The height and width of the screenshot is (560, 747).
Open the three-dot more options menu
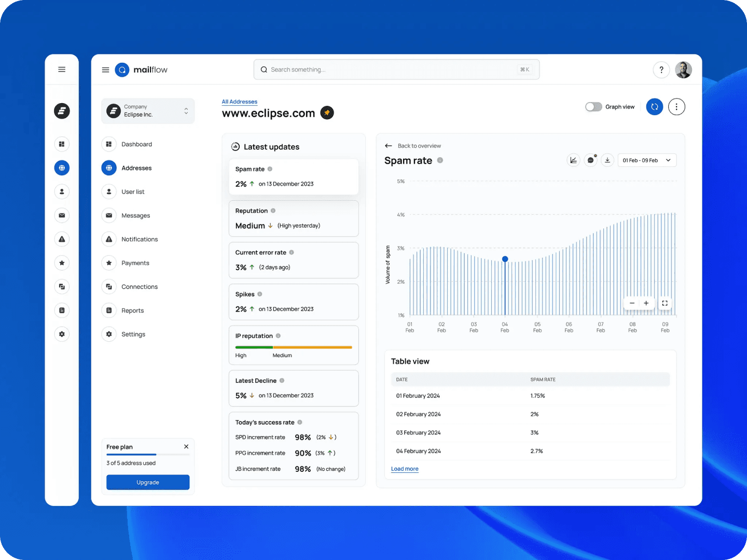[x=676, y=107]
